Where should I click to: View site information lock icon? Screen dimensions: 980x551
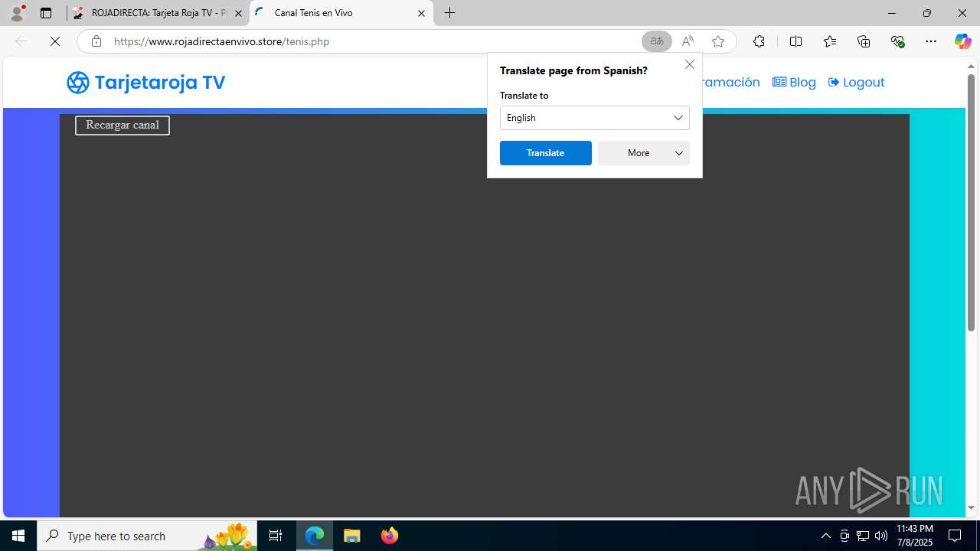[96, 41]
